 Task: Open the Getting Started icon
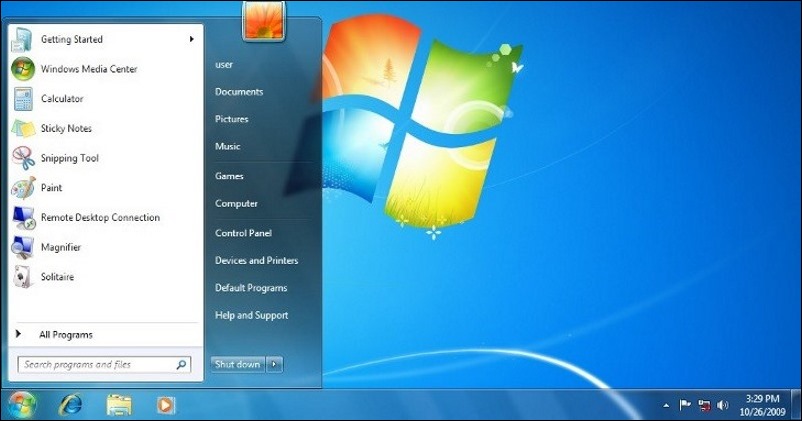23,40
